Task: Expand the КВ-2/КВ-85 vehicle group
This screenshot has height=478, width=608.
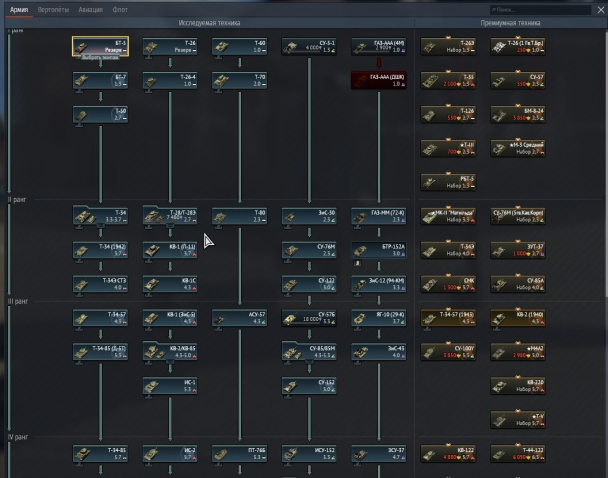Action: point(170,351)
